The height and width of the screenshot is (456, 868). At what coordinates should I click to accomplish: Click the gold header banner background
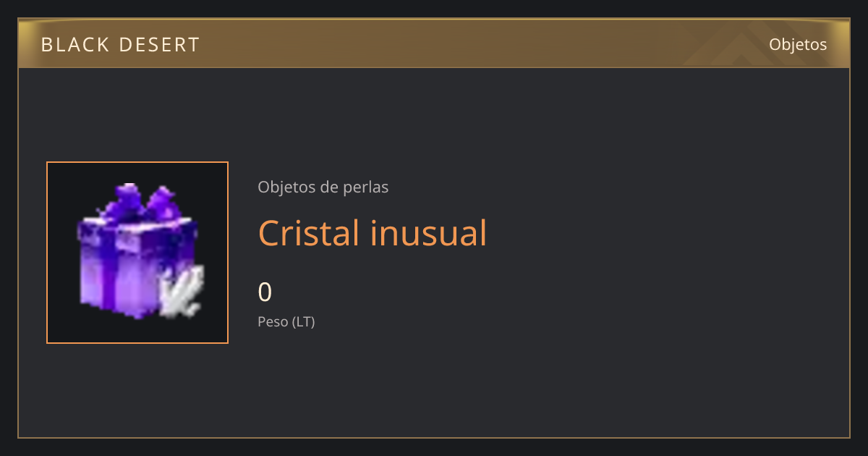(434, 44)
